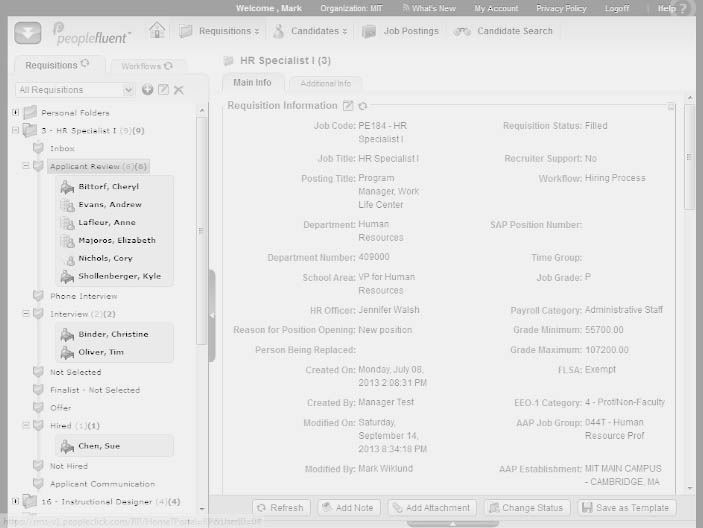703x528 pixels.
Task: Click the add new folder plus icon
Action: (x=148, y=90)
